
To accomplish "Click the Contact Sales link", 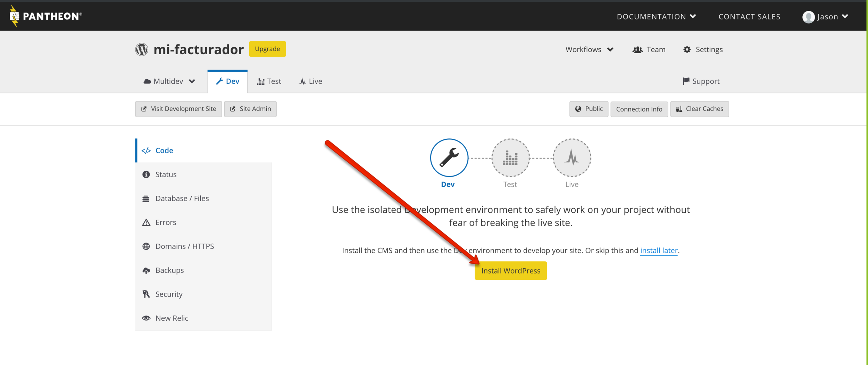I will (749, 17).
